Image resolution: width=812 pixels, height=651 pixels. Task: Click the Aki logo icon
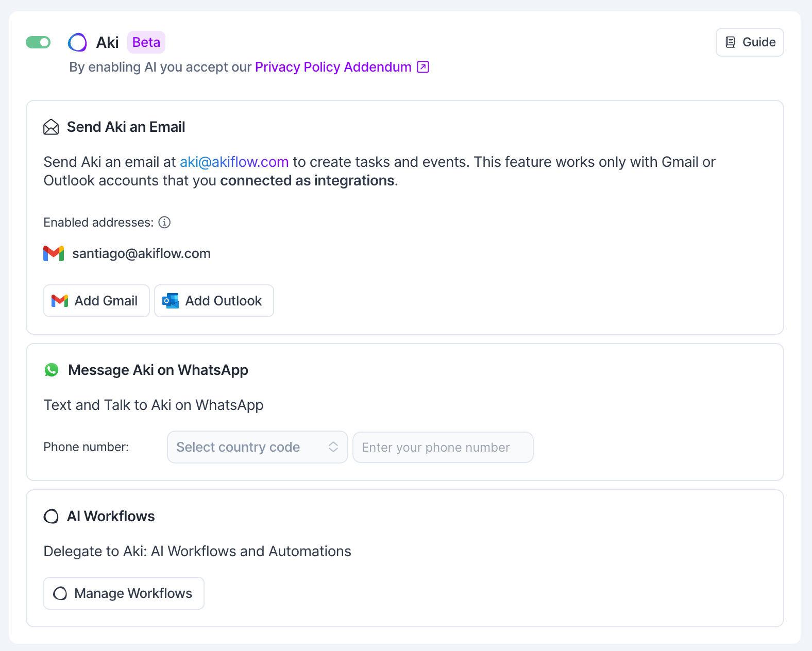pyautogui.click(x=77, y=42)
